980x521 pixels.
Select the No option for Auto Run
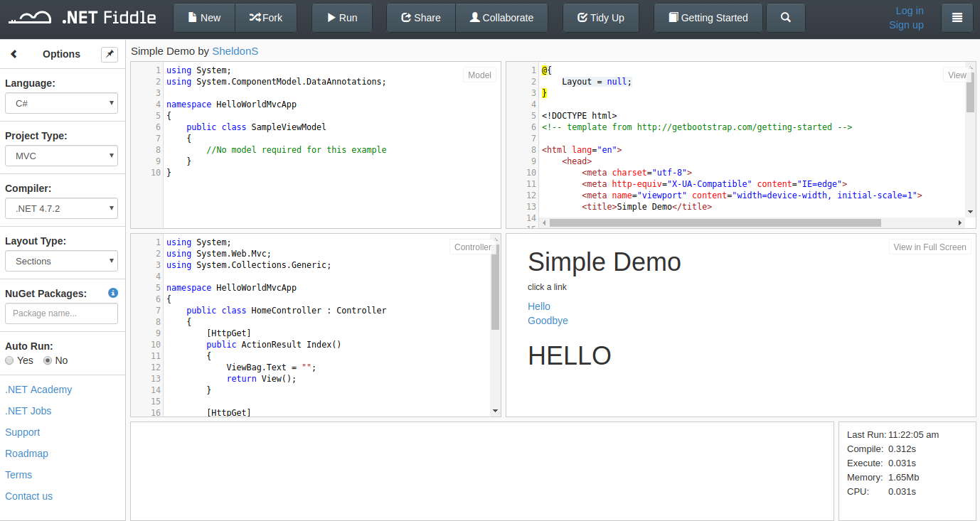click(x=46, y=360)
